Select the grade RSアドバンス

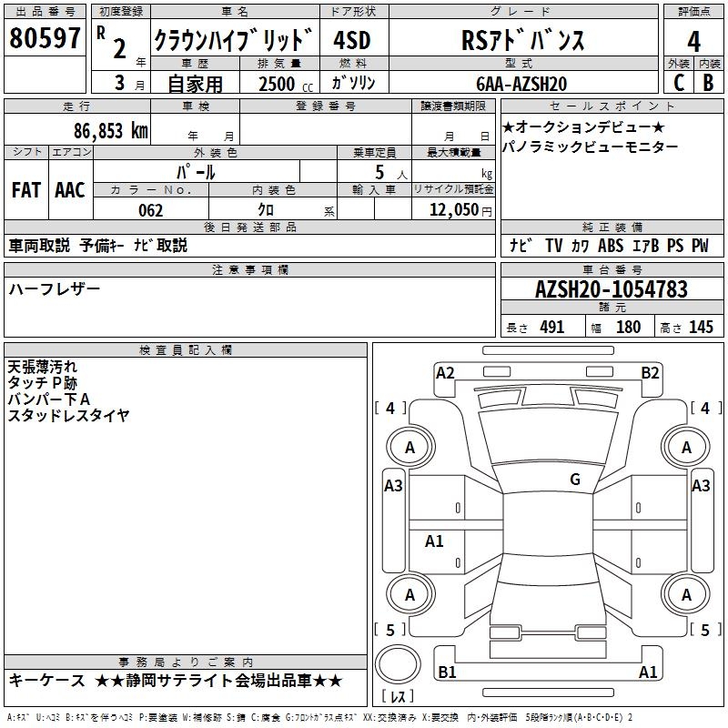523,40
